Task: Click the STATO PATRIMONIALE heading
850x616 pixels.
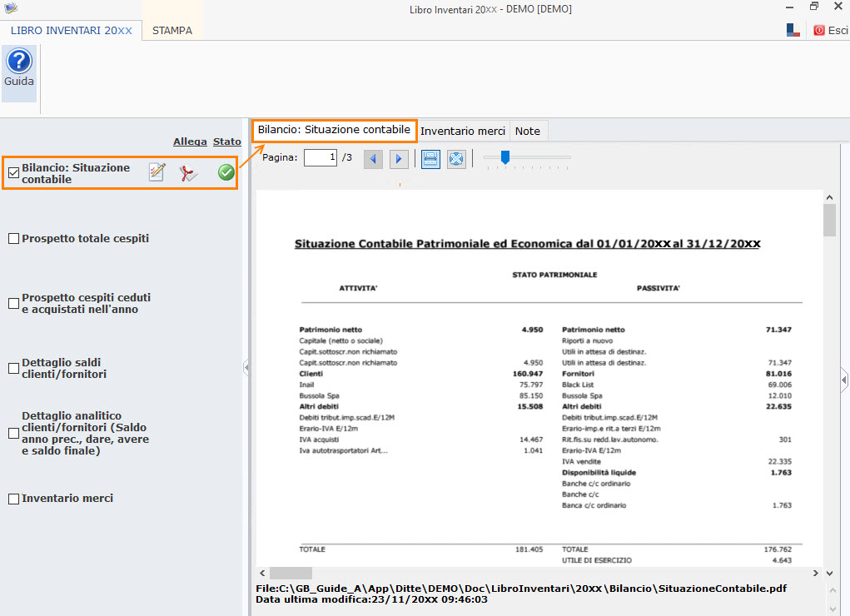Action: [554, 275]
